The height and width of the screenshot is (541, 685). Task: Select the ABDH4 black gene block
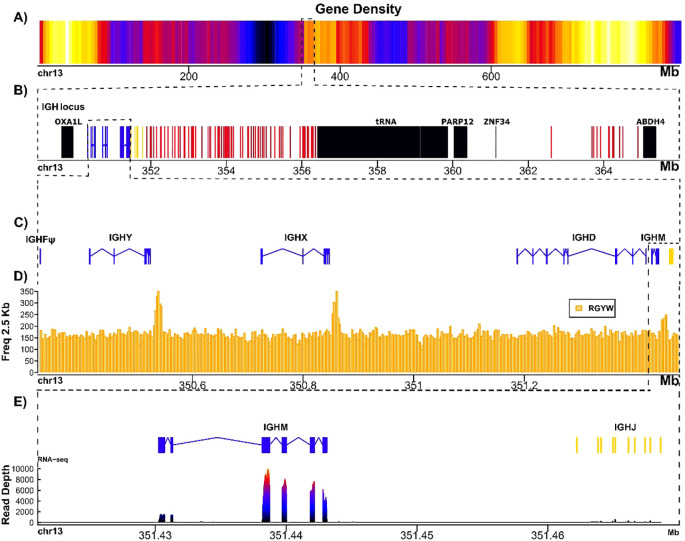click(649, 142)
